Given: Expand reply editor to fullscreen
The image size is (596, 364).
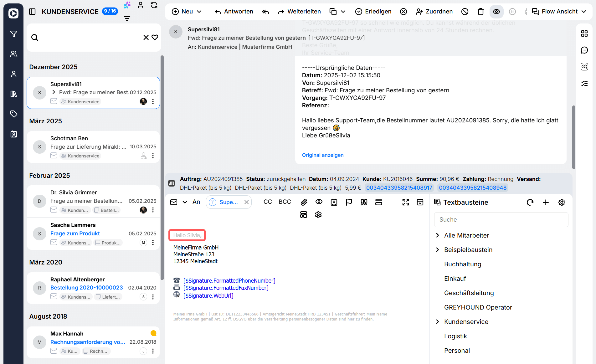Looking at the screenshot, I should click(x=406, y=202).
